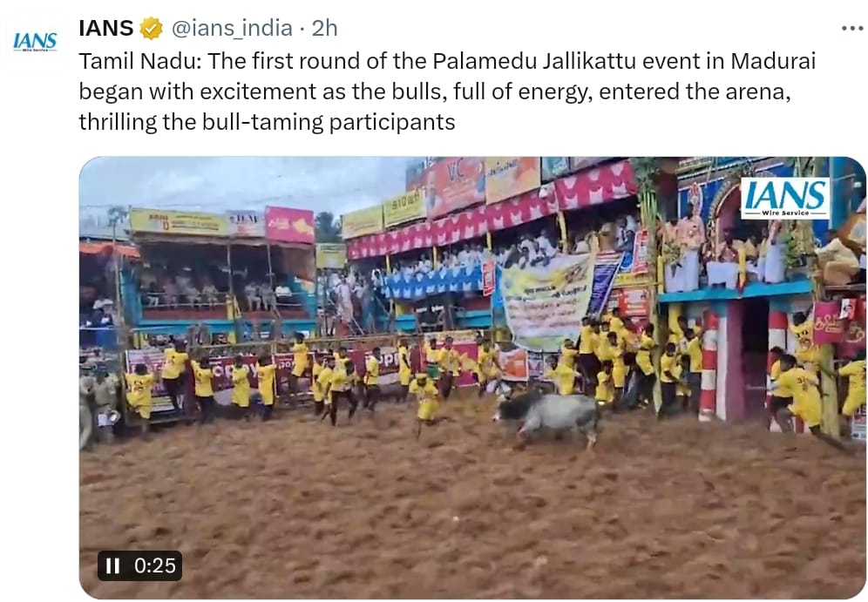
Task: Pause the video with the pause icon
Action: tap(112, 565)
